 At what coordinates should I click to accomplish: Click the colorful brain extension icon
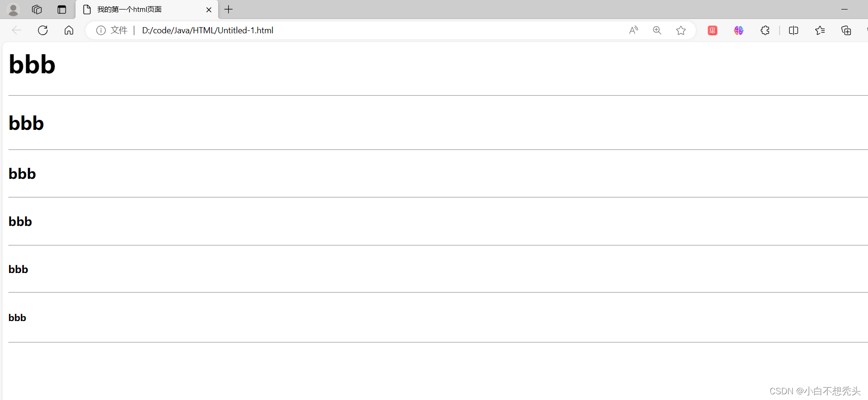[x=738, y=30]
